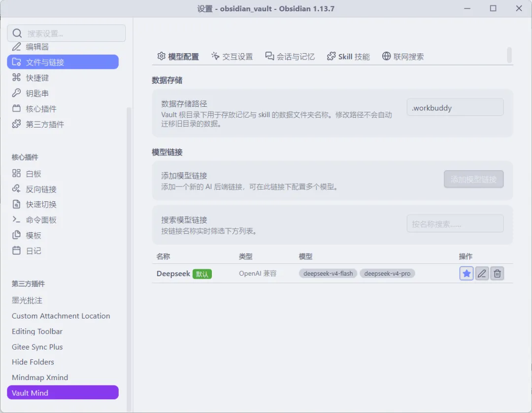Open Mindmap Xmind plugin settings

coord(63,378)
